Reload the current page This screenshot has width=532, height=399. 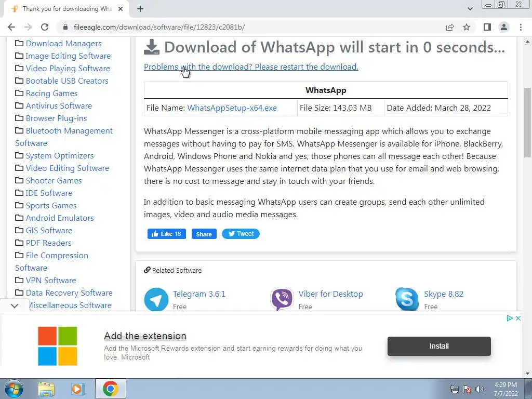point(45,27)
